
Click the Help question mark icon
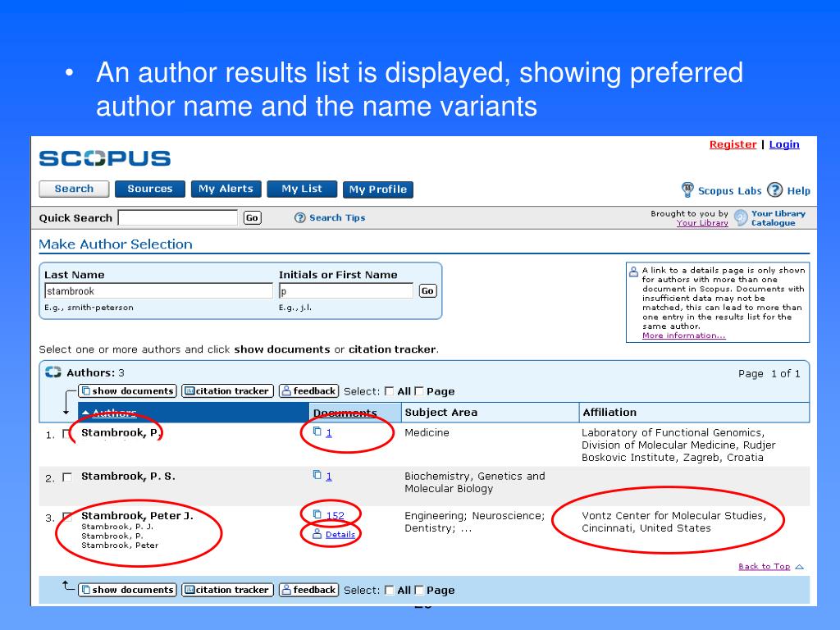774,189
